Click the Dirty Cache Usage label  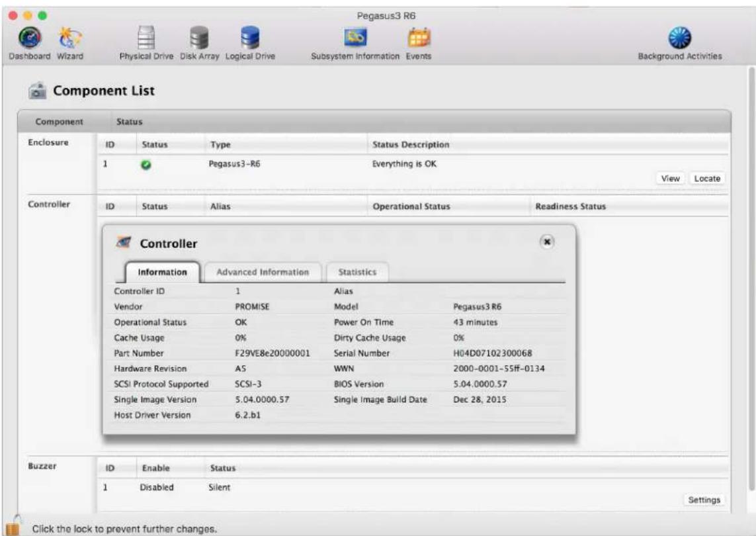coord(370,337)
